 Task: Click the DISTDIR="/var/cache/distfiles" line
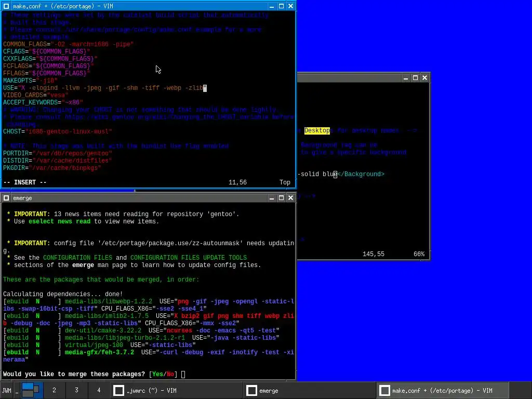[x=57, y=161]
